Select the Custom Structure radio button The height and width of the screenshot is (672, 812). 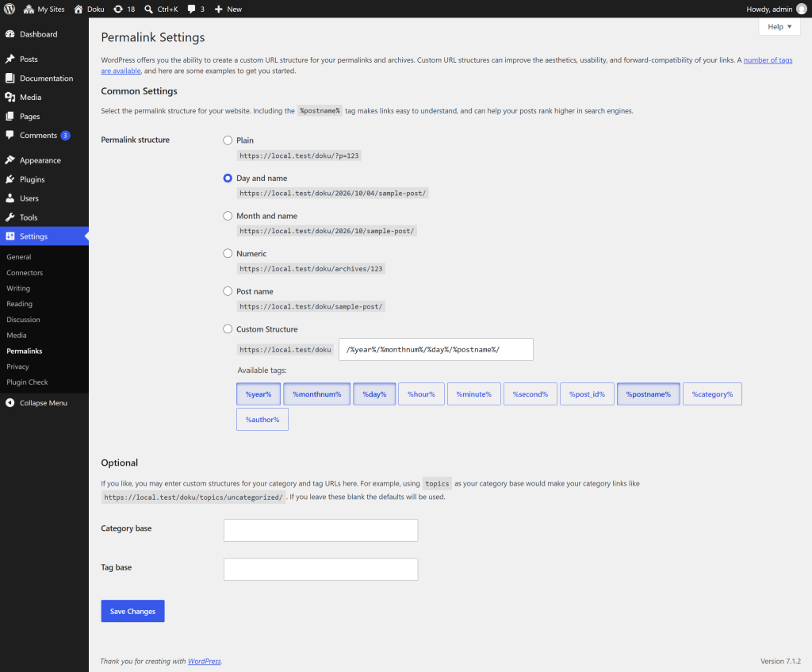(x=228, y=329)
